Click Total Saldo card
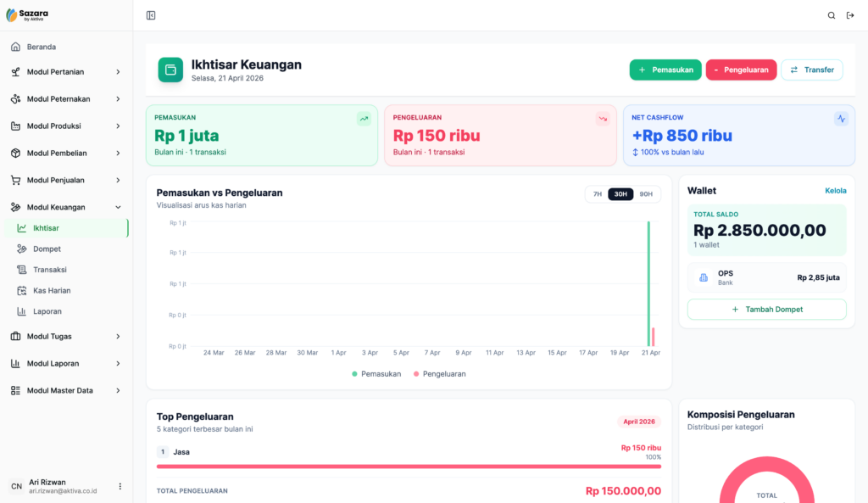Viewport: 868px width, 503px height. coord(766,230)
